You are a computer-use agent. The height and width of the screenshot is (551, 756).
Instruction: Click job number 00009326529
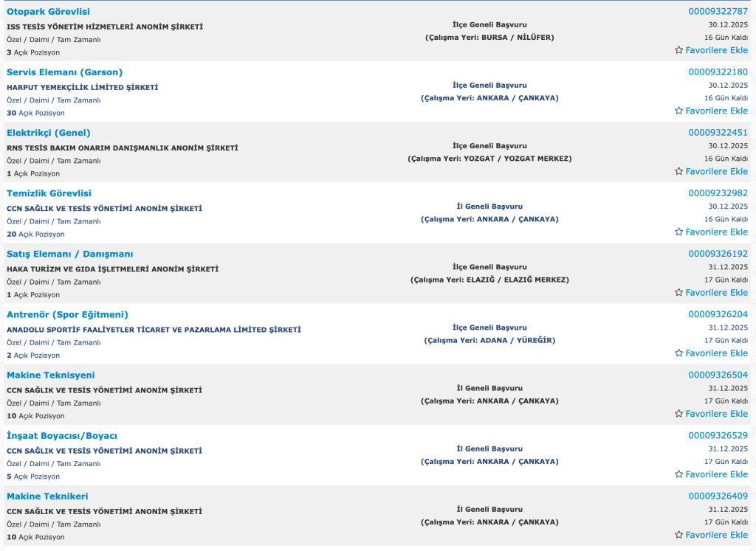pos(718,435)
